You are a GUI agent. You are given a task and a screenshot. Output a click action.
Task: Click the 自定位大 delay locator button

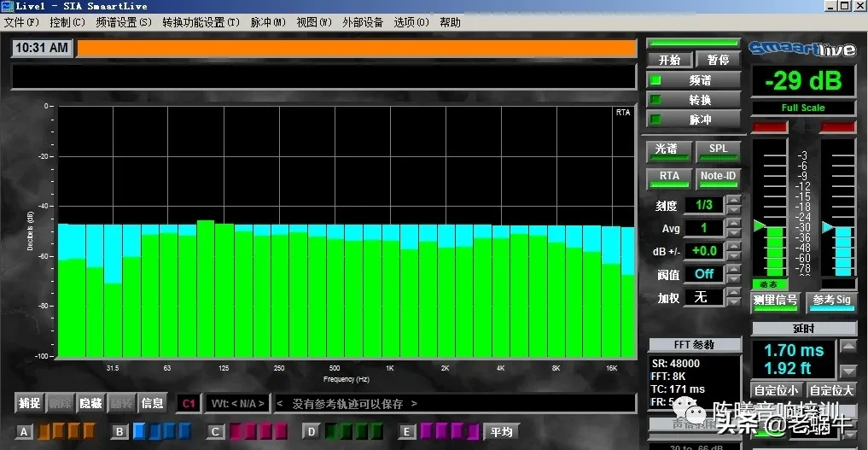pos(831,390)
